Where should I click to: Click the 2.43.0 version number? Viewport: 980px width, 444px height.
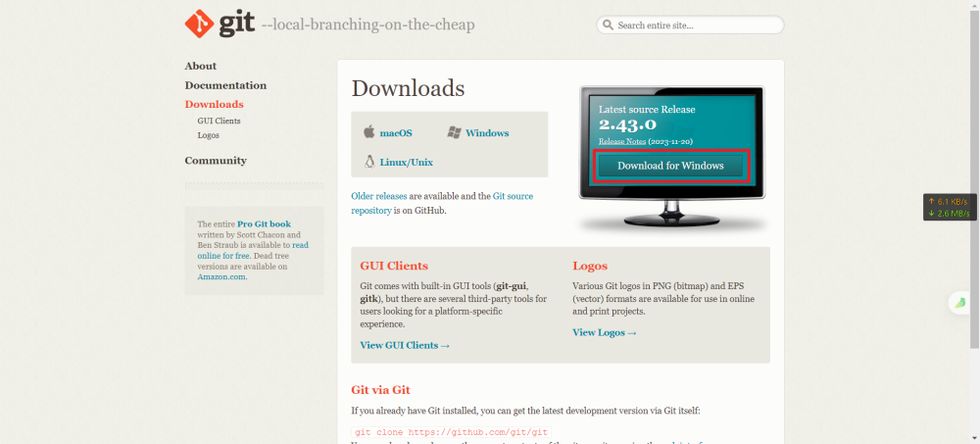coord(627,123)
